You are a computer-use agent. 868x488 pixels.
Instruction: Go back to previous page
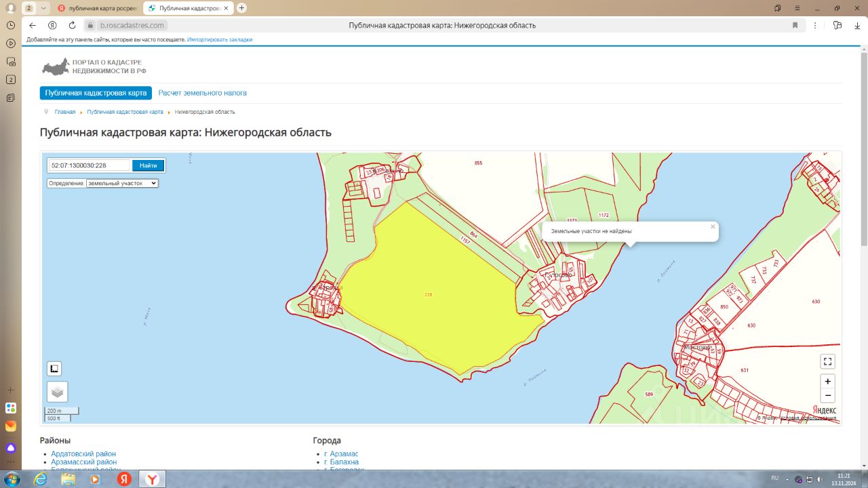pos(33,25)
